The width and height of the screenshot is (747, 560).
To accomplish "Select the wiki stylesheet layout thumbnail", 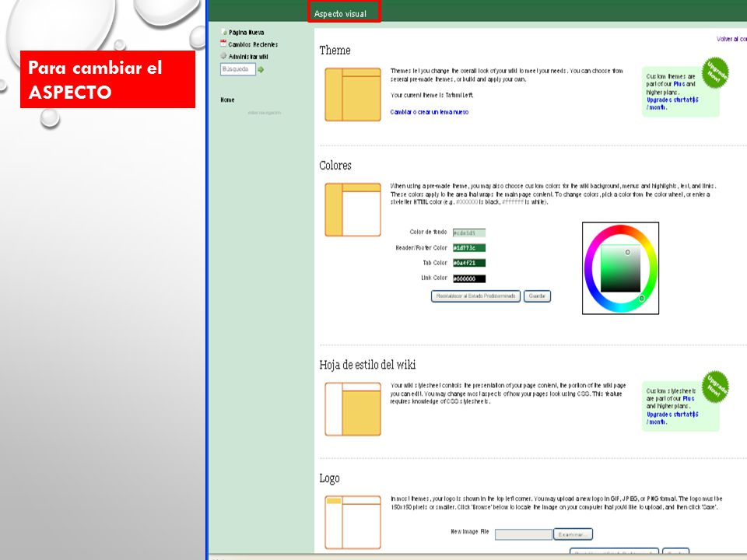I will 352,409.
